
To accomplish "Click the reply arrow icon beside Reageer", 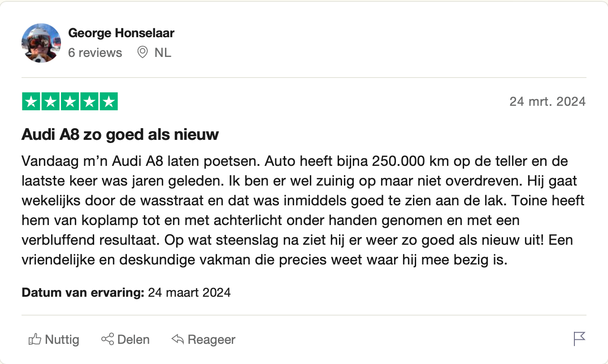I will (178, 339).
